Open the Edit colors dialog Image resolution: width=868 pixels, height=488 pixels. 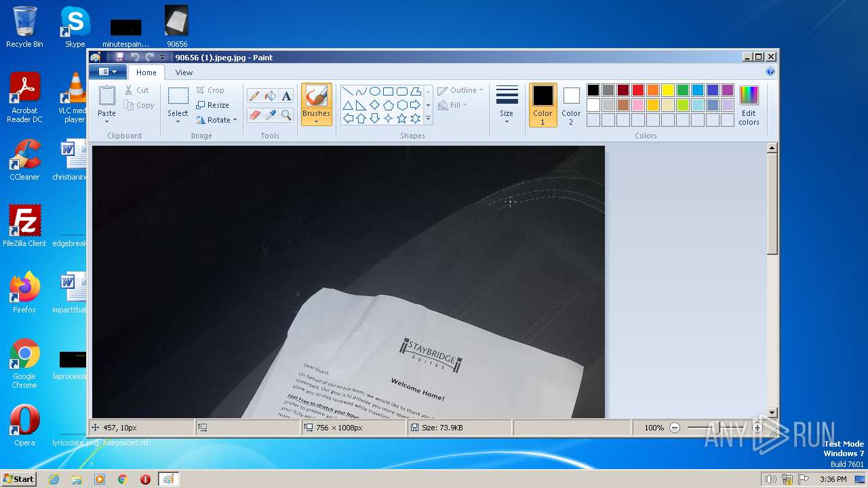[x=749, y=105]
